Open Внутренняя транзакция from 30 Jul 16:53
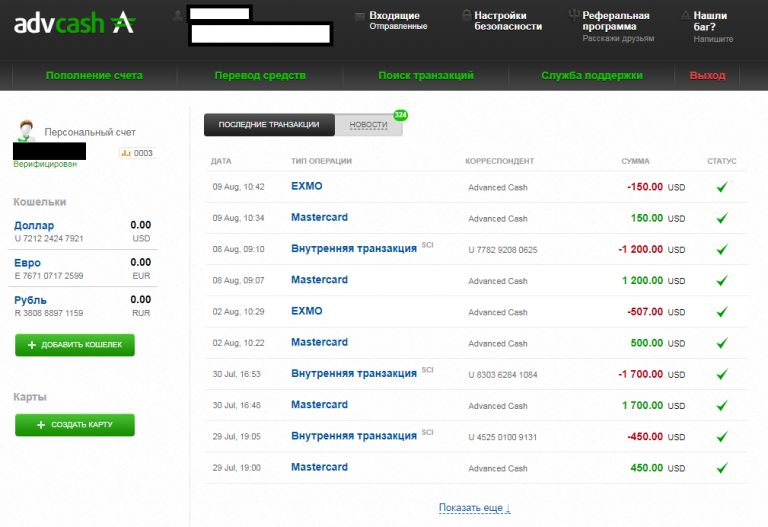This screenshot has height=527, width=768. [354, 374]
